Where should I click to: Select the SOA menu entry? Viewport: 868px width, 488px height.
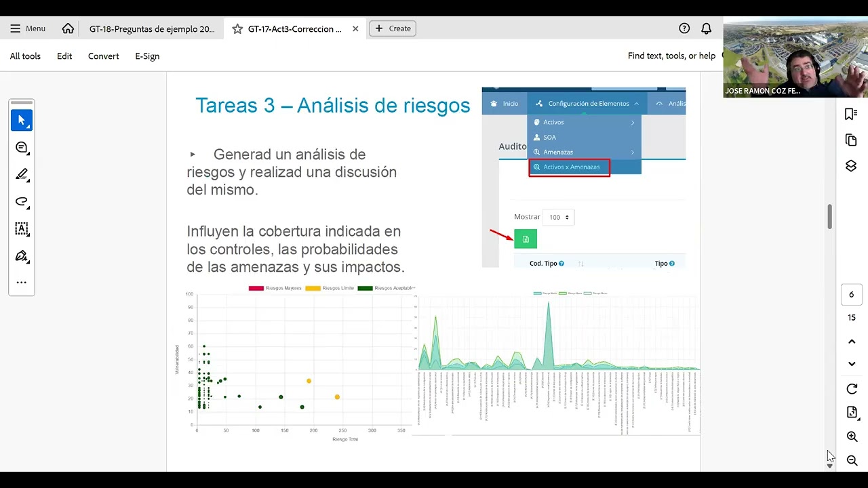(585, 138)
